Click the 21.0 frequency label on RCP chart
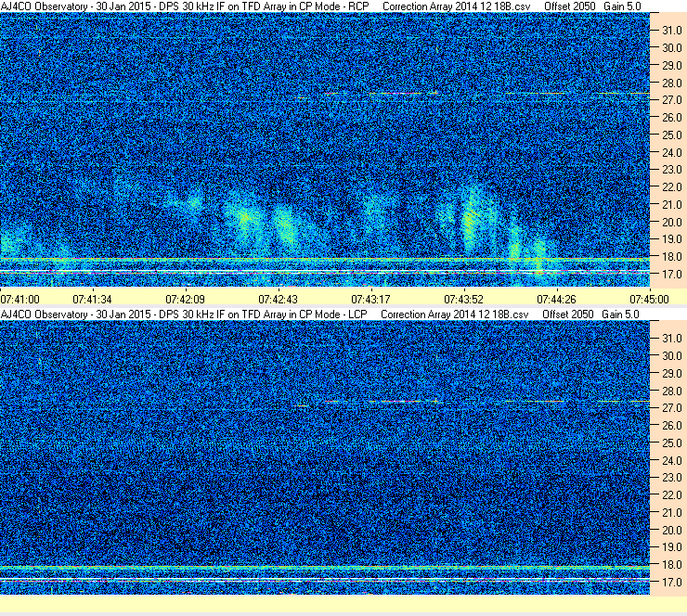This screenshot has width=687, height=616. click(671, 205)
